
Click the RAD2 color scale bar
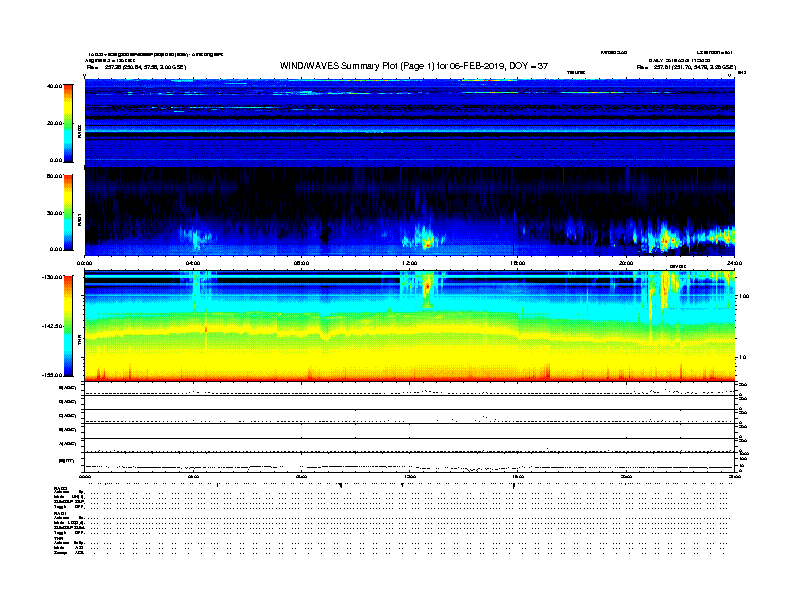point(68,123)
